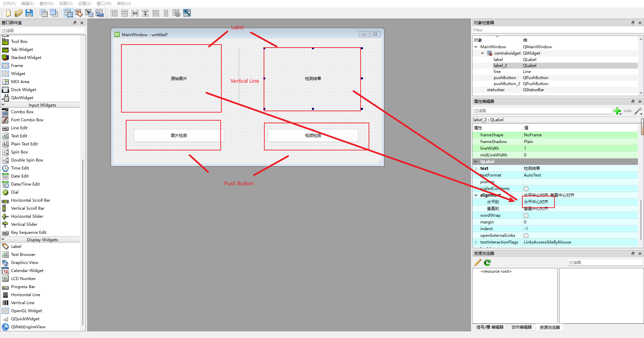644x338 pixels.
Task: Click the Lay Out in Grid icon
Action: pyautogui.click(x=156, y=13)
